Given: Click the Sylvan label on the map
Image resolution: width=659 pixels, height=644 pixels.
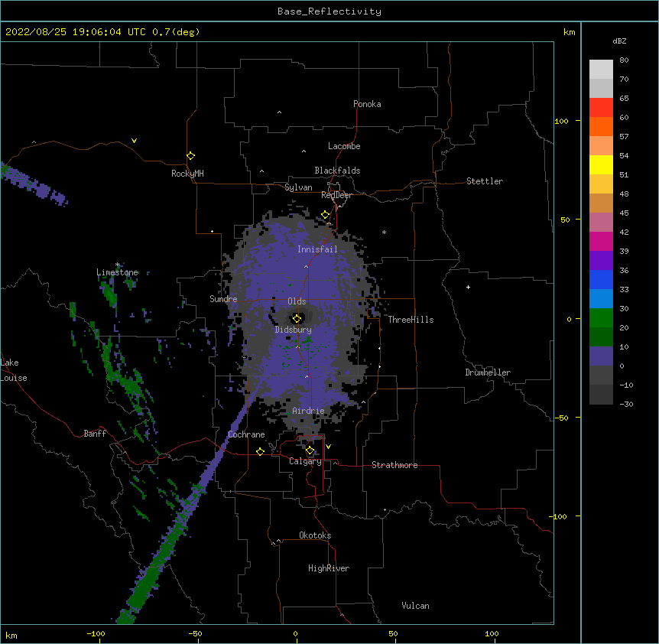Looking at the screenshot, I should (x=298, y=187).
